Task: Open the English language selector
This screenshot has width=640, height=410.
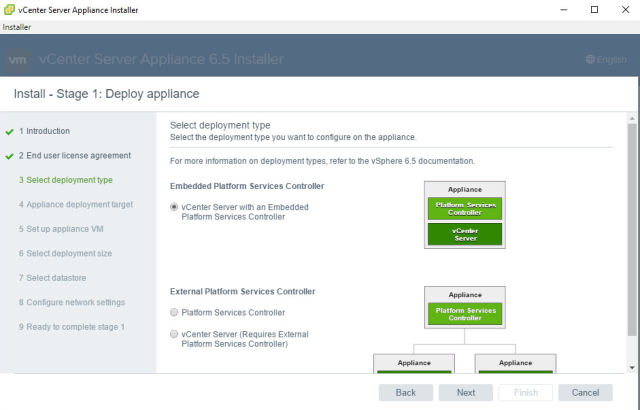Action: point(606,60)
